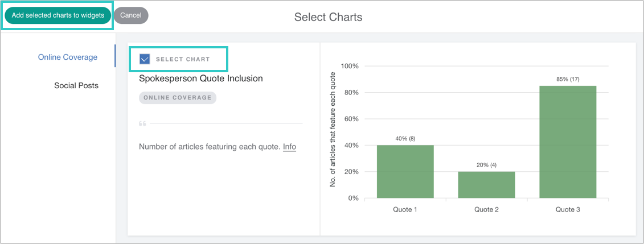Viewport: 644px width, 244px height.
Task: Select the Quote 3 green bar
Action: pos(568,142)
